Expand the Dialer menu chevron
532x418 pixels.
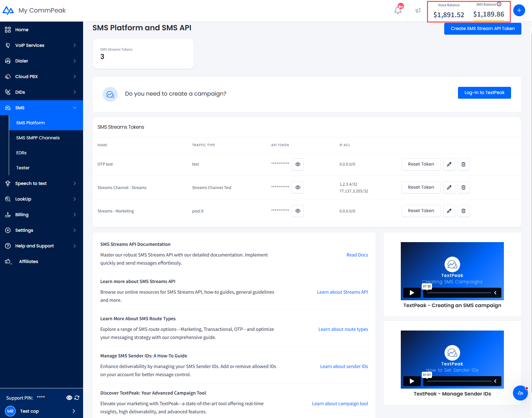pyautogui.click(x=75, y=61)
